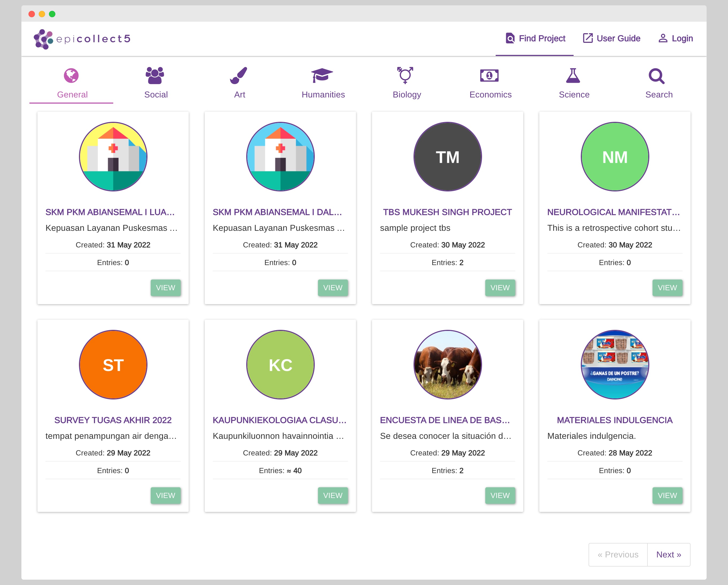Open the User Guide link
The width and height of the screenshot is (728, 585).
(x=612, y=39)
